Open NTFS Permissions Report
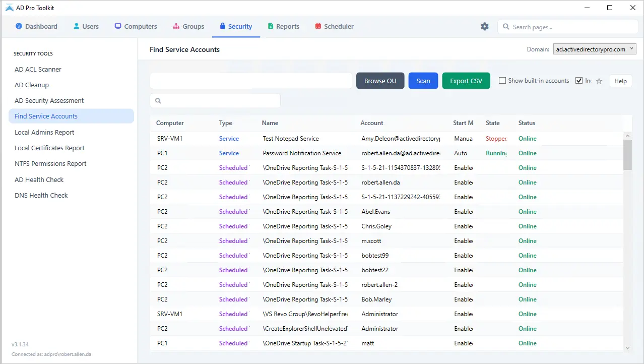Viewport: 644px width, 364px height. point(50,163)
